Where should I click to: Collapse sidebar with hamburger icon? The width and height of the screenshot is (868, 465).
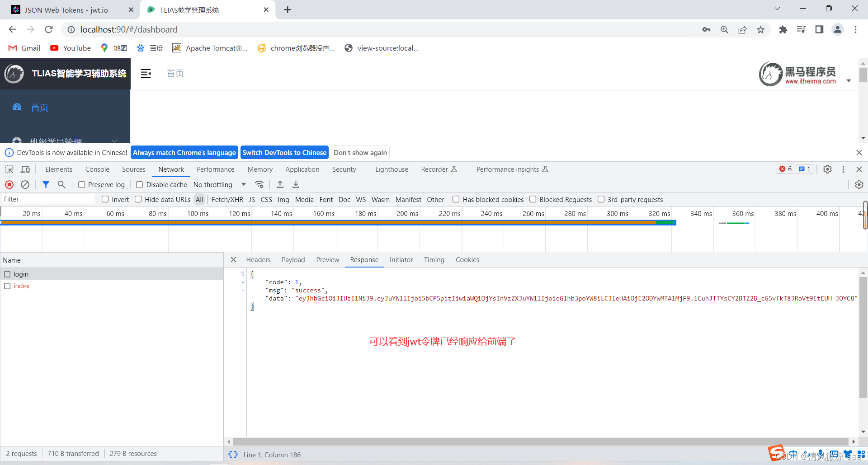[146, 74]
